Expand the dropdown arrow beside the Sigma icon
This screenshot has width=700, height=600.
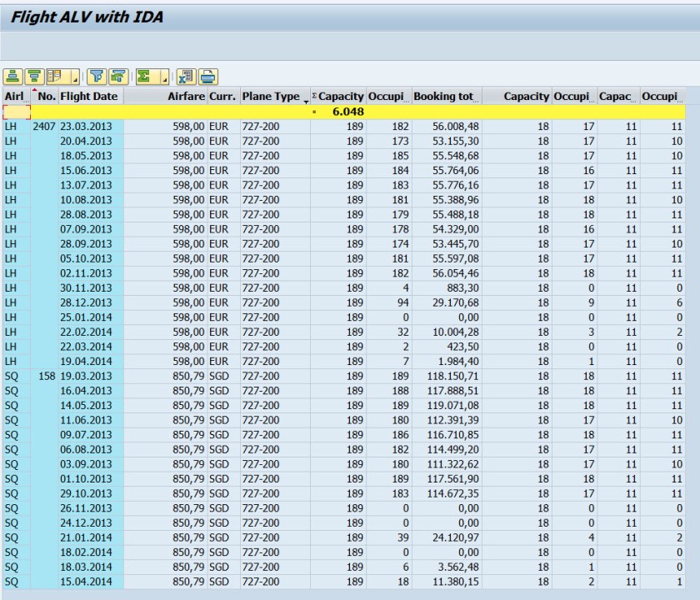coord(164,78)
